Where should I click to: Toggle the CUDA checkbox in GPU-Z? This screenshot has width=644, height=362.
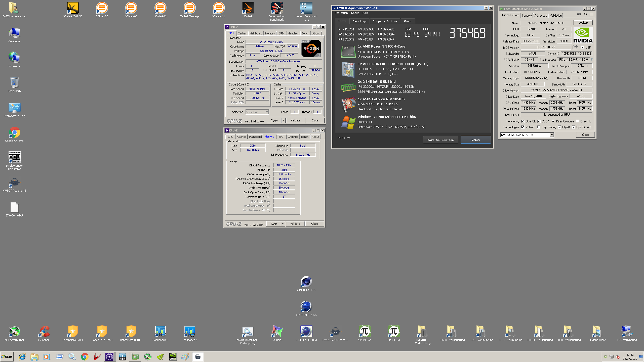[539, 121]
